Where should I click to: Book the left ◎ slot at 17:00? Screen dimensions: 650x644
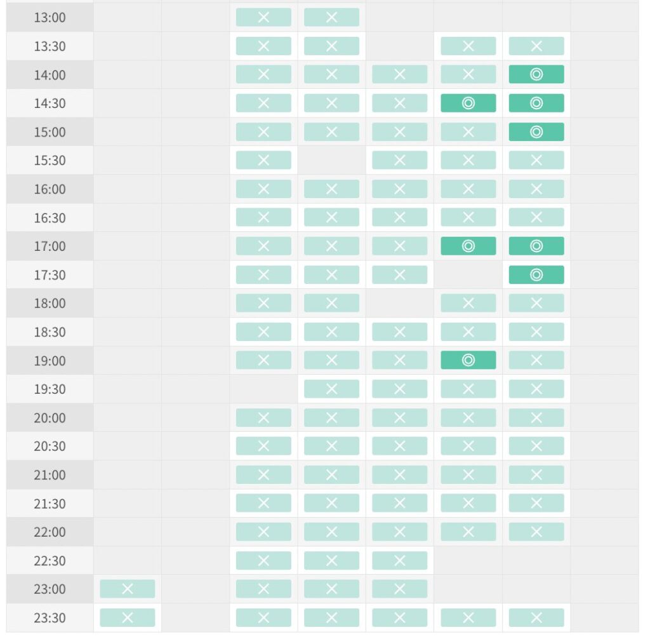click(x=468, y=246)
